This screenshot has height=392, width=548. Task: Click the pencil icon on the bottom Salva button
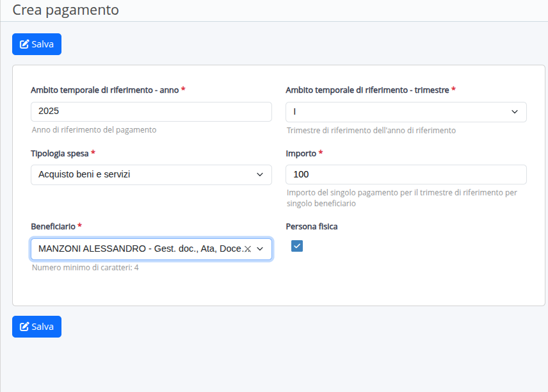pos(24,327)
